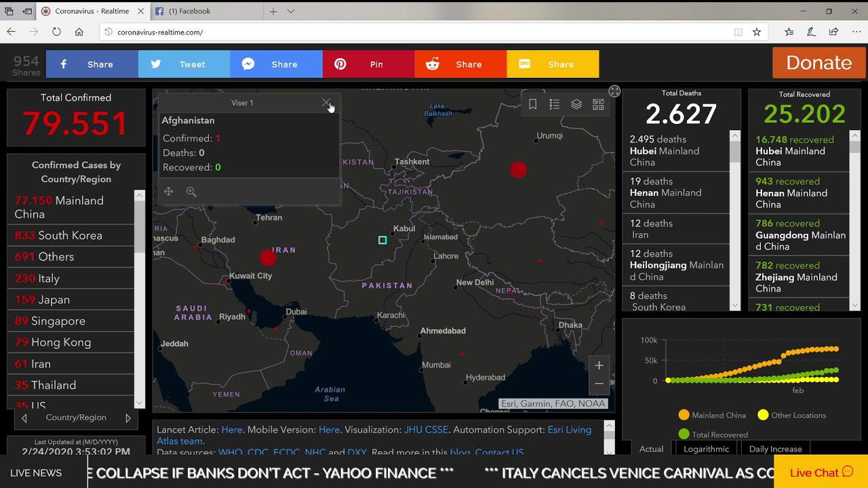Select Thailand in country list
This screenshot has width=868, height=488.
71,385
